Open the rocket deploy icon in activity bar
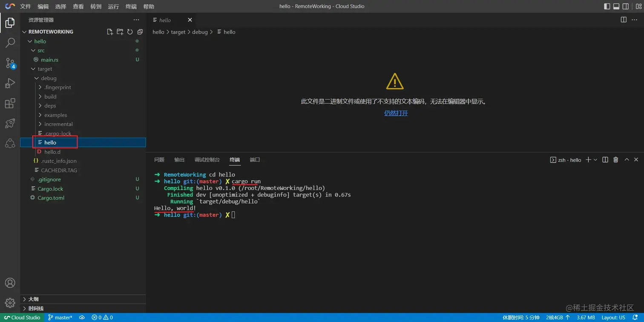The image size is (644, 322). [10, 123]
